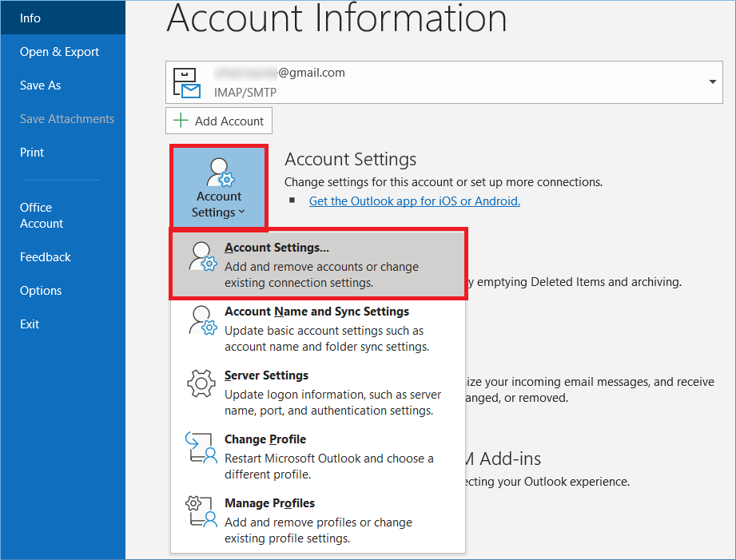
Task: Select the @gmail.com IMAP/SMTP account field
Action: click(x=444, y=82)
